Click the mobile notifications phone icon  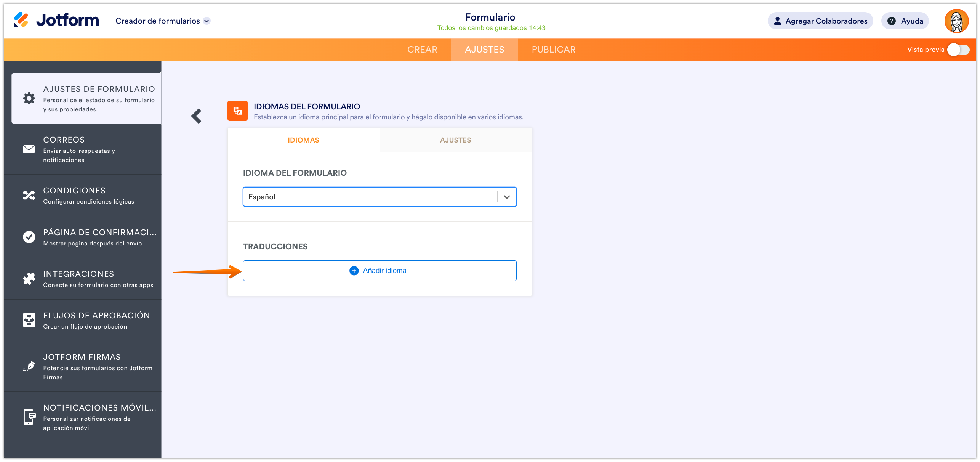(29, 415)
